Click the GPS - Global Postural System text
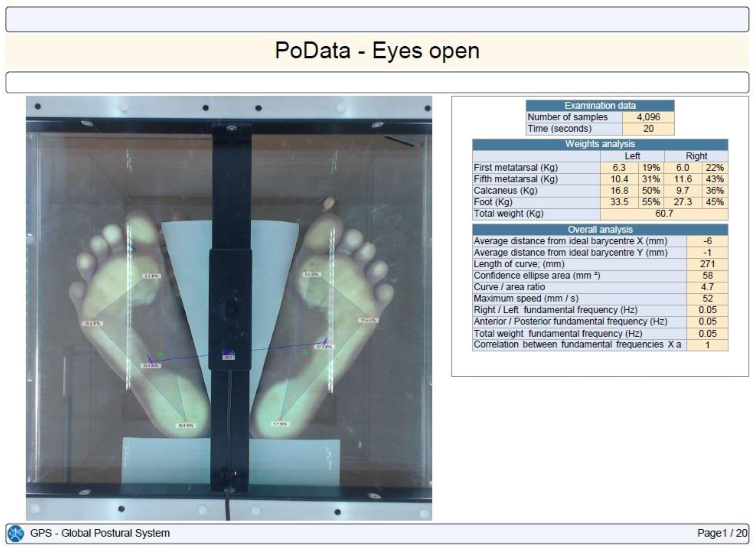This screenshot has height=551, width=756. [x=100, y=533]
